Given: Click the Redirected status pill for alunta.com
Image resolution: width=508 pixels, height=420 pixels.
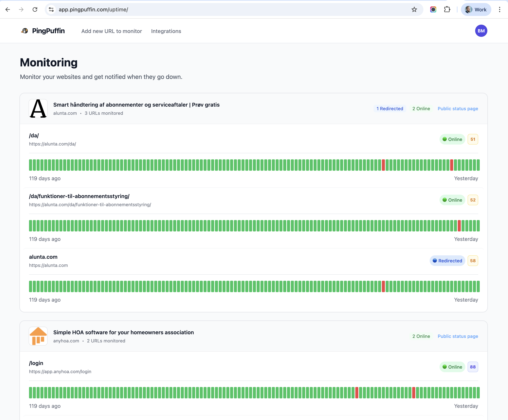Looking at the screenshot, I should click(x=447, y=261).
